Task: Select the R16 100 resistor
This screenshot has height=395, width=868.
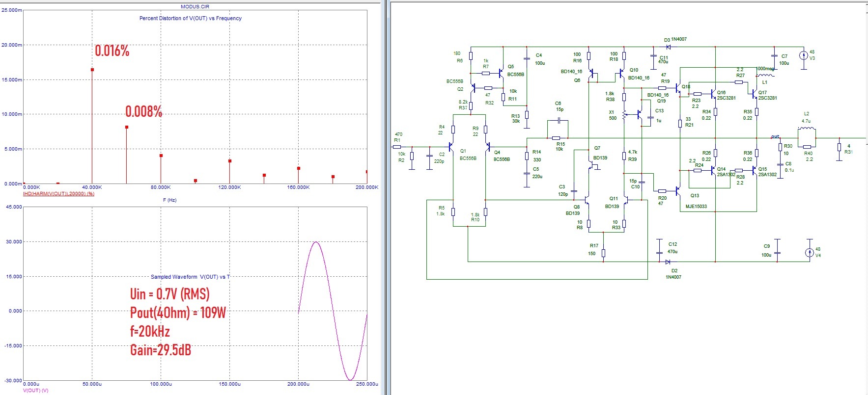Action: pos(588,56)
